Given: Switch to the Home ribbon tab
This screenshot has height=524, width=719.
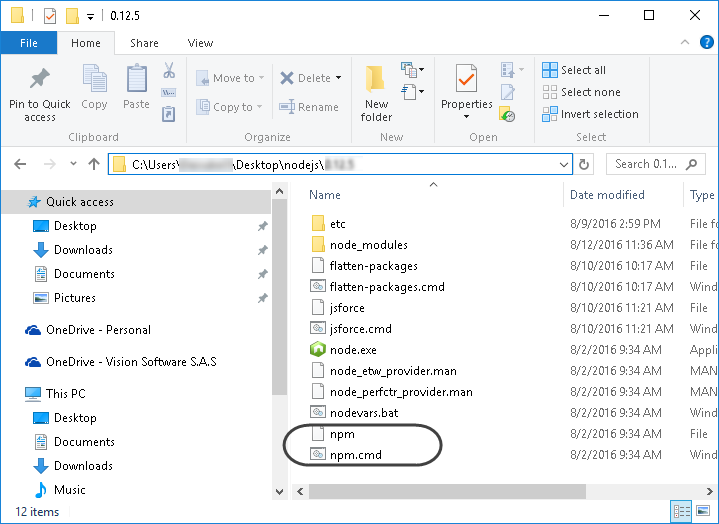Looking at the screenshot, I should pyautogui.click(x=86, y=43).
